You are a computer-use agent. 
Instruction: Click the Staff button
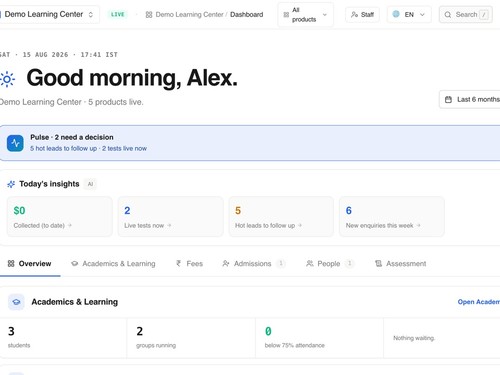click(362, 15)
